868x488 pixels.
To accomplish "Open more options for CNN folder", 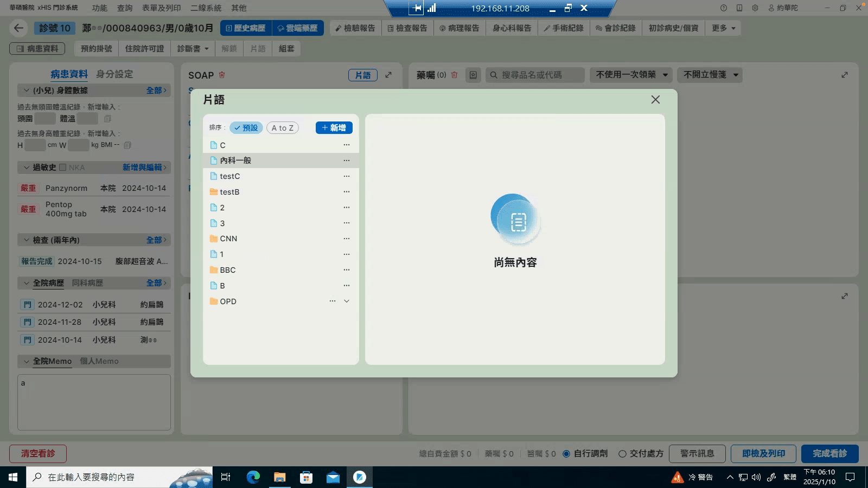I will pyautogui.click(x=347, y=239).
